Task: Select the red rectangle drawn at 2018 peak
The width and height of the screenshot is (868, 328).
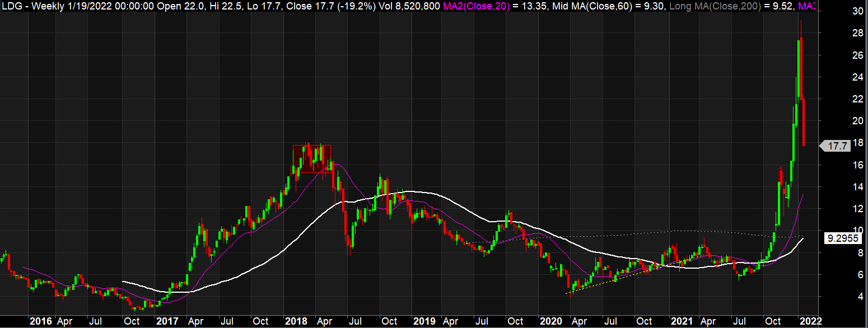Action: tap(312, 159)
